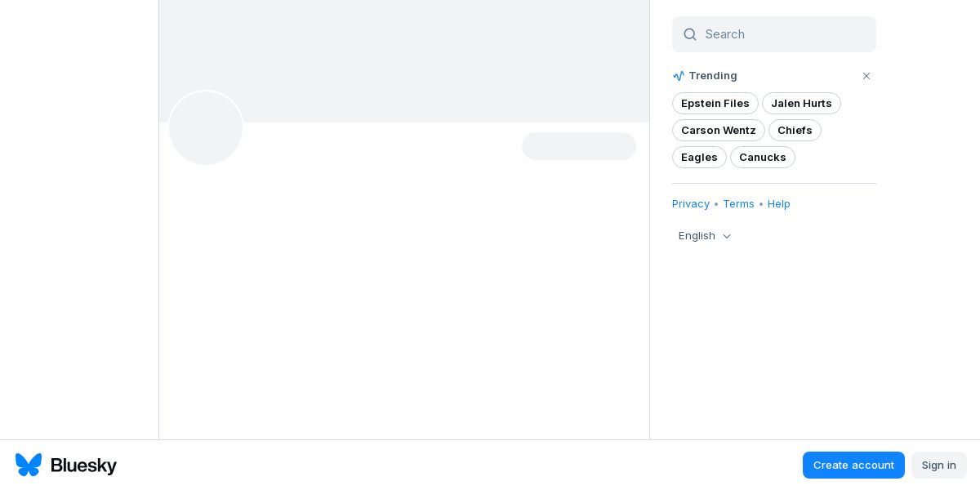Go to the Terms link
980x490 pixels.
(738, 204)
